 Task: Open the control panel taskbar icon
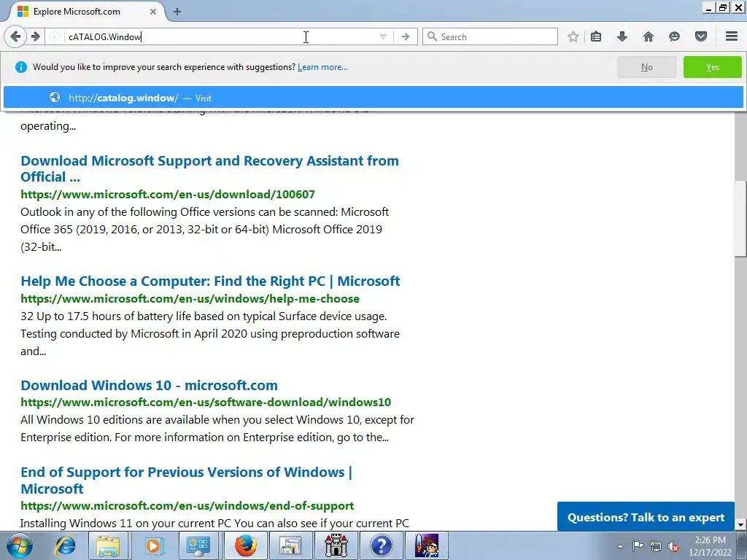pos(198,545)
